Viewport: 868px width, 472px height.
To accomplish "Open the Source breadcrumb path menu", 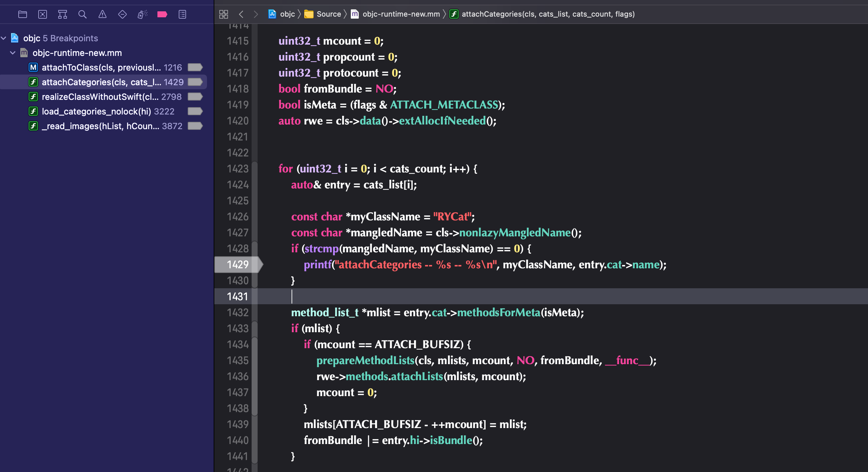I will point(328,14).
